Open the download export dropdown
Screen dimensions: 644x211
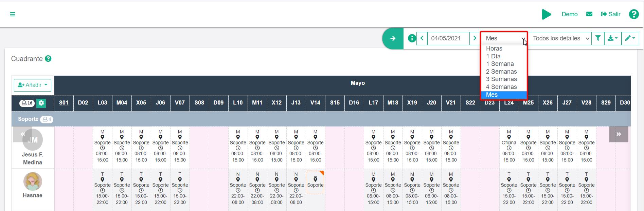(x=613, y=38)
